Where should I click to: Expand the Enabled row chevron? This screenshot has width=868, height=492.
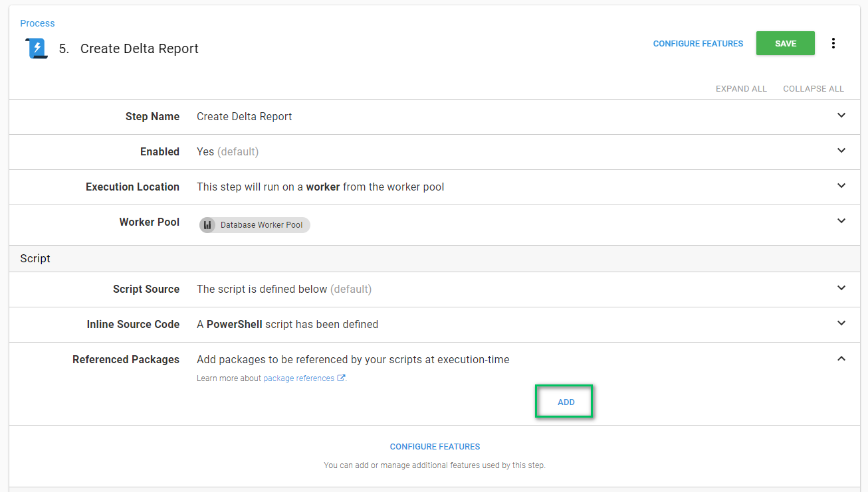click(841, 151)
